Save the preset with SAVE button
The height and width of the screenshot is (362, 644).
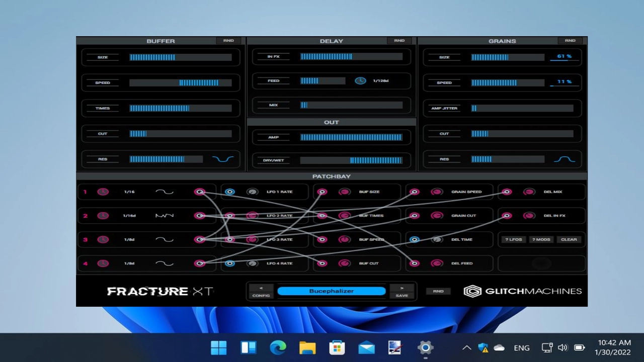[402, 296]
